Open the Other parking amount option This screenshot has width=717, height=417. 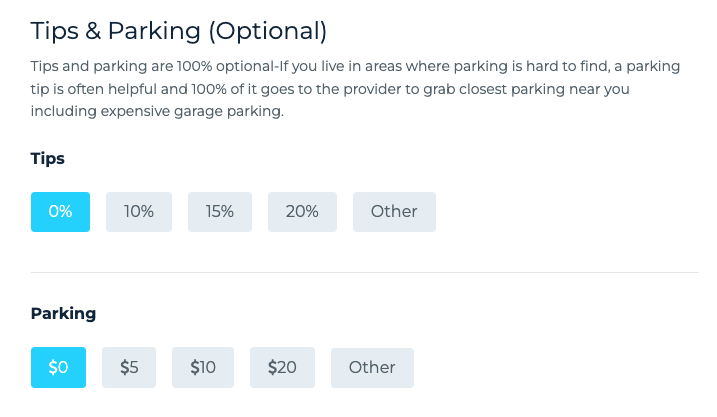(372, 367)
